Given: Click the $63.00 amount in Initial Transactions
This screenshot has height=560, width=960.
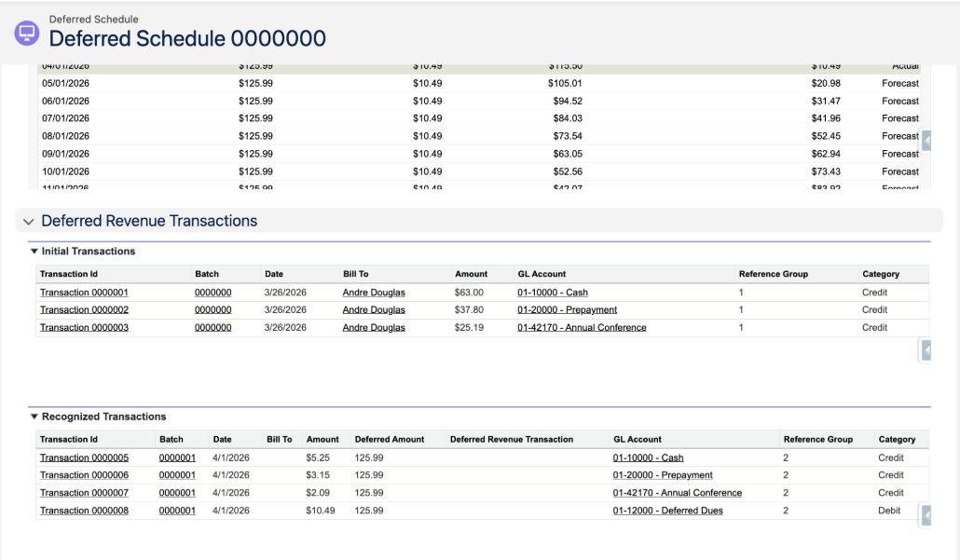Looking at the screenshot, I should pos(469,293).
